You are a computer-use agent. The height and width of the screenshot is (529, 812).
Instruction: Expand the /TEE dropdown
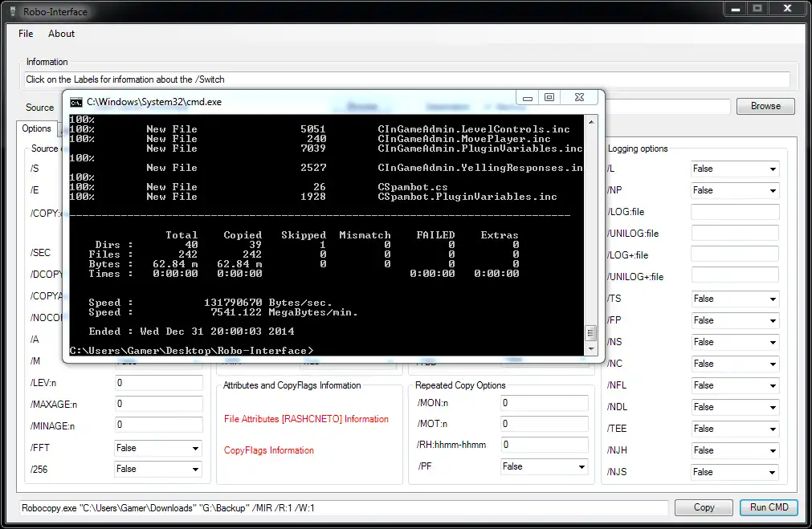point(735,429)
